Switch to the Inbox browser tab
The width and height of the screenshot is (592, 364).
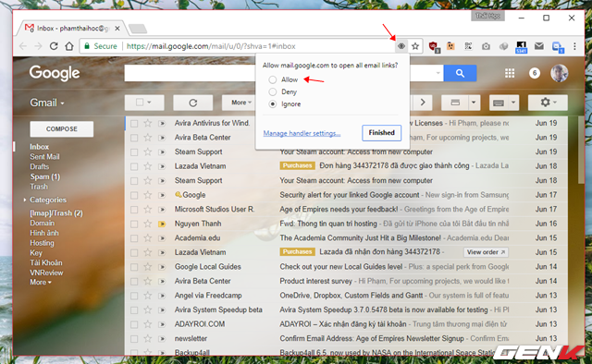pos(72,29)
